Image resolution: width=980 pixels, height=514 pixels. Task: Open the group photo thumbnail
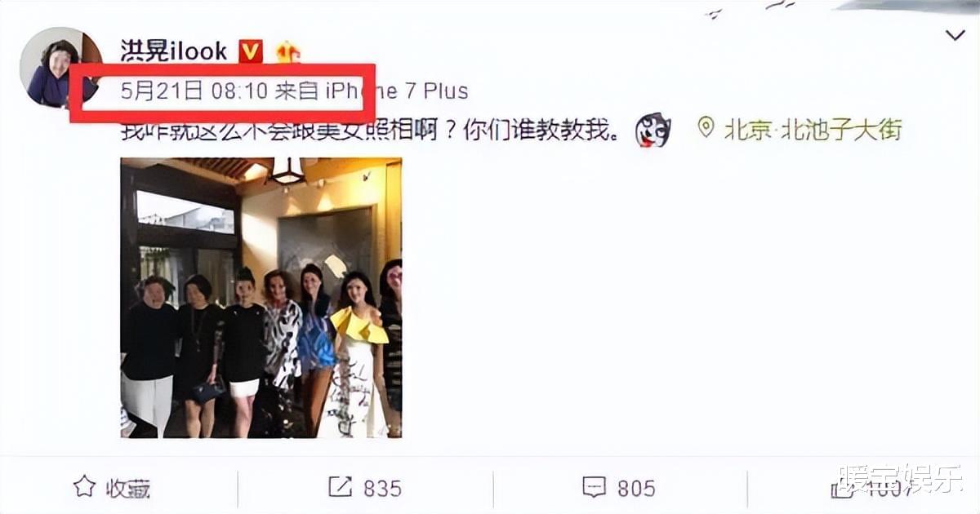point(261,298)
